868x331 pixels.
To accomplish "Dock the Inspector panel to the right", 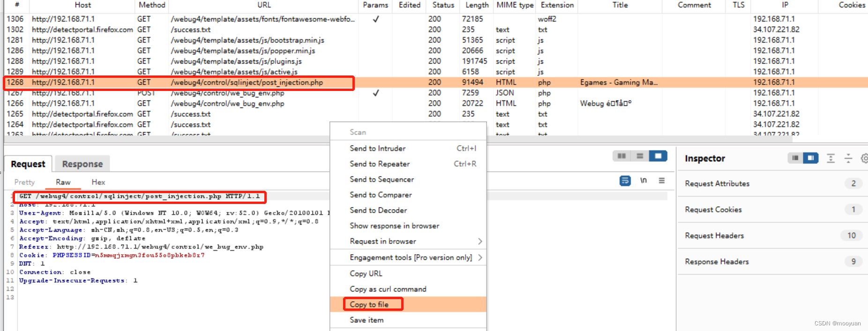I will point(811,158).
